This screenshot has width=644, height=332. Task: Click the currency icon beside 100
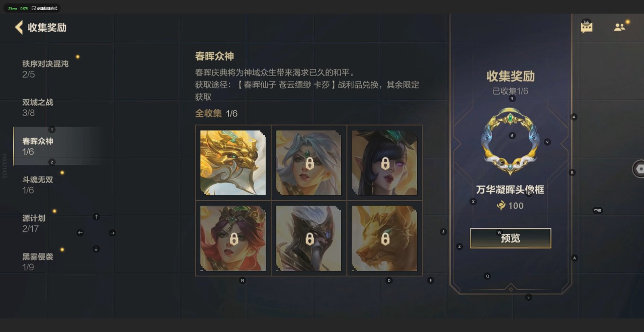tap(501, 205)
